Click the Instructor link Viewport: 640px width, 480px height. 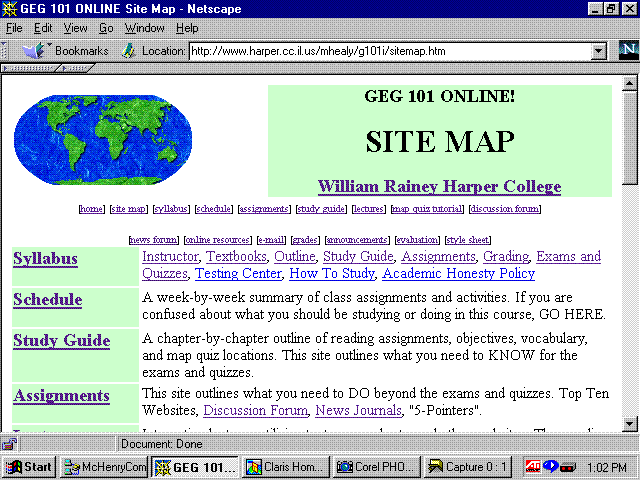170,257
